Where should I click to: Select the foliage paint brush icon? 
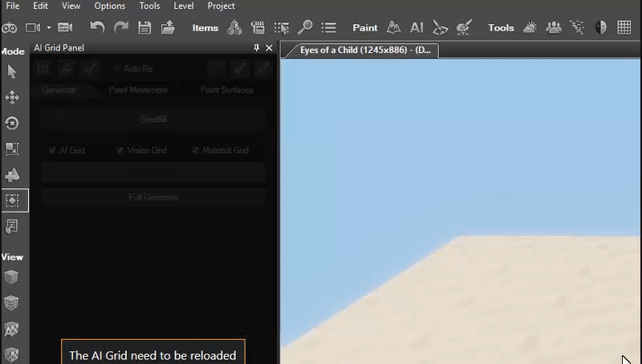click(x=464, y=28)
